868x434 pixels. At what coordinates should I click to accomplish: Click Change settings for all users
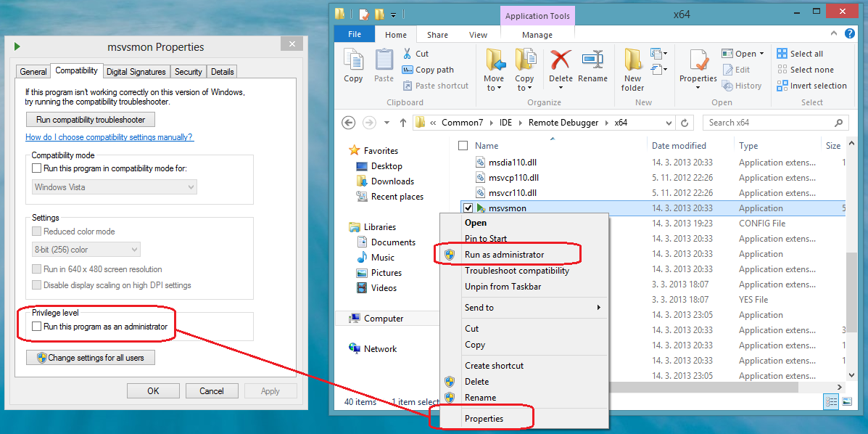(91, 358)
